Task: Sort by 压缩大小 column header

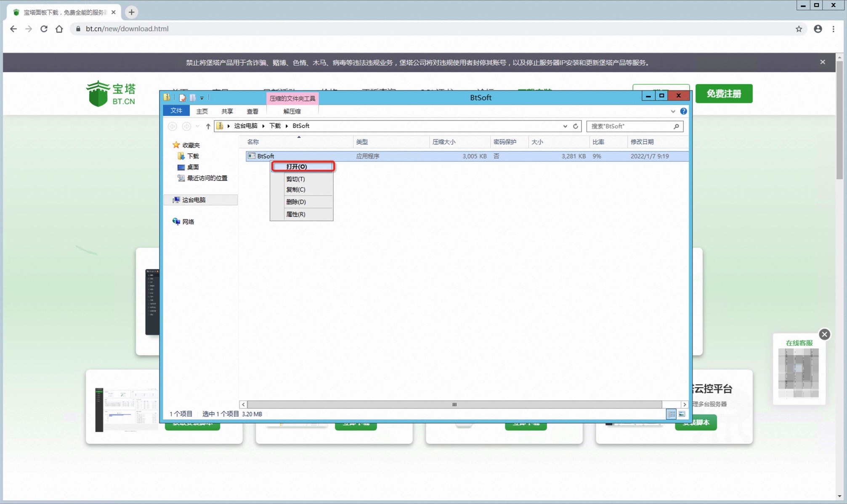Action: [460, 142]
